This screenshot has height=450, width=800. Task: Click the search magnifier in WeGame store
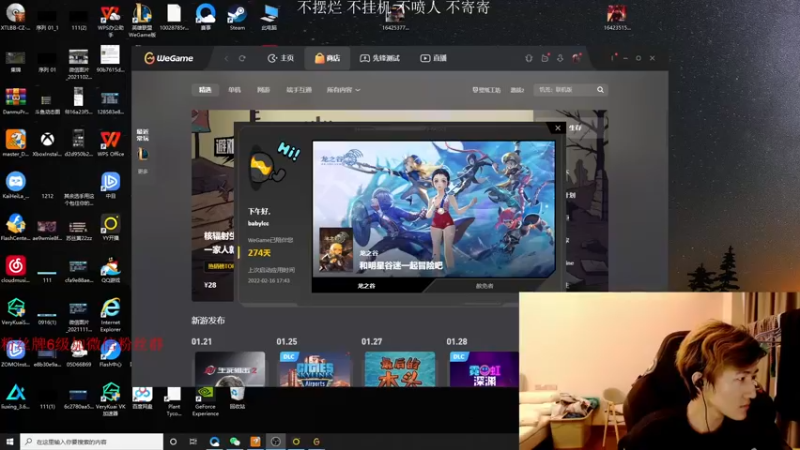(601, 90)
